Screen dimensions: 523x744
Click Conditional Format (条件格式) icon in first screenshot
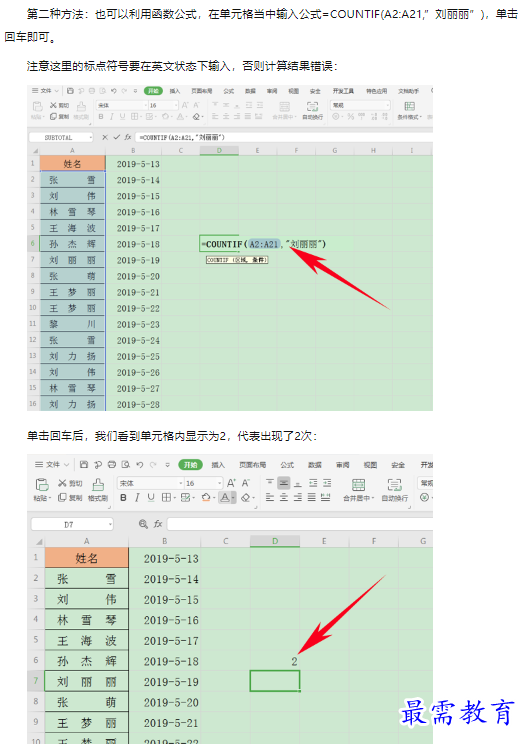click(409, 106)
